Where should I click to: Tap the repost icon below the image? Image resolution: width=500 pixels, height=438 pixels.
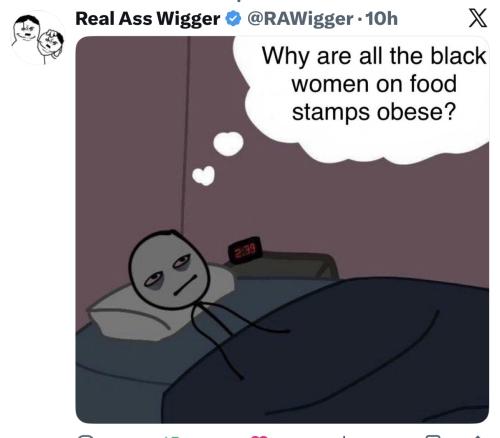coord(172,436)
